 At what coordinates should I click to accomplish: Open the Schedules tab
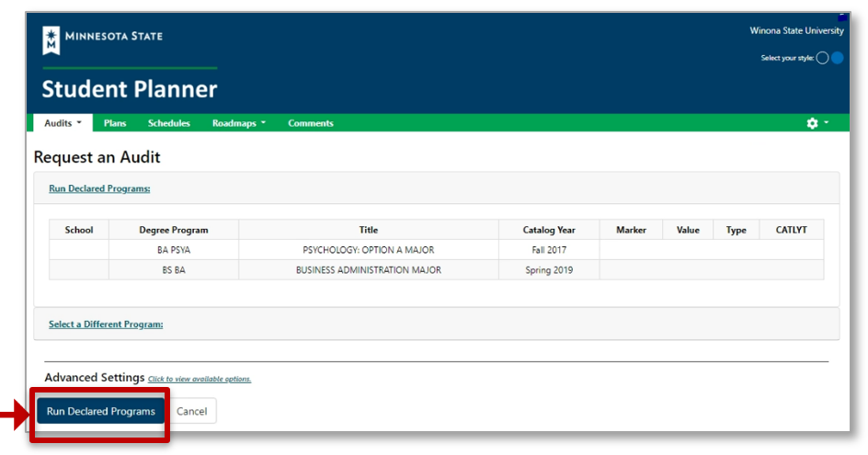tap(169, 123)
